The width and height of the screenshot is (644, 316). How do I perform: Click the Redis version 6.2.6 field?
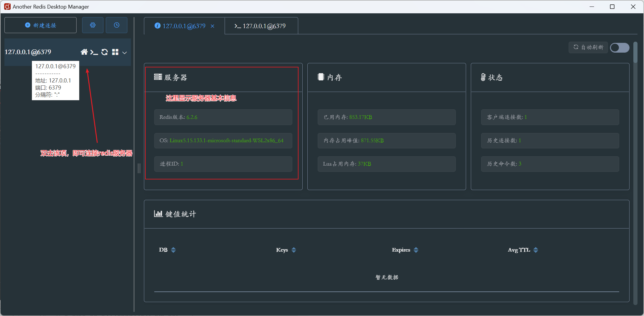223,117
